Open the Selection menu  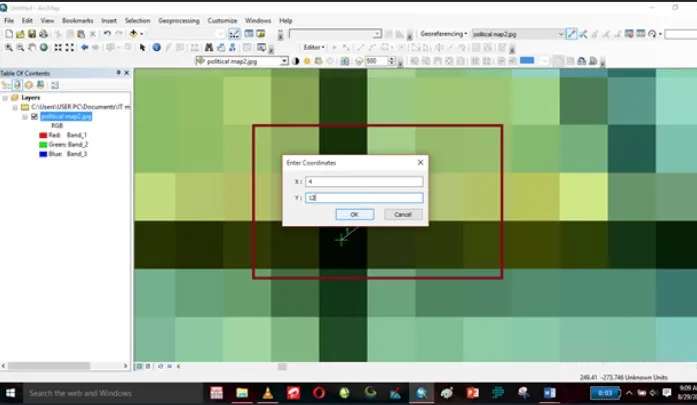tap(137, 20)
